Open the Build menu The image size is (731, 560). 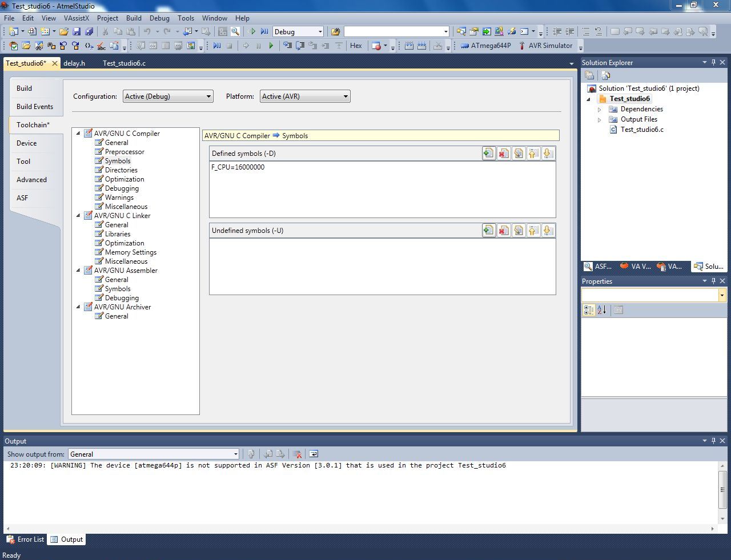click(x=134, y=18)
